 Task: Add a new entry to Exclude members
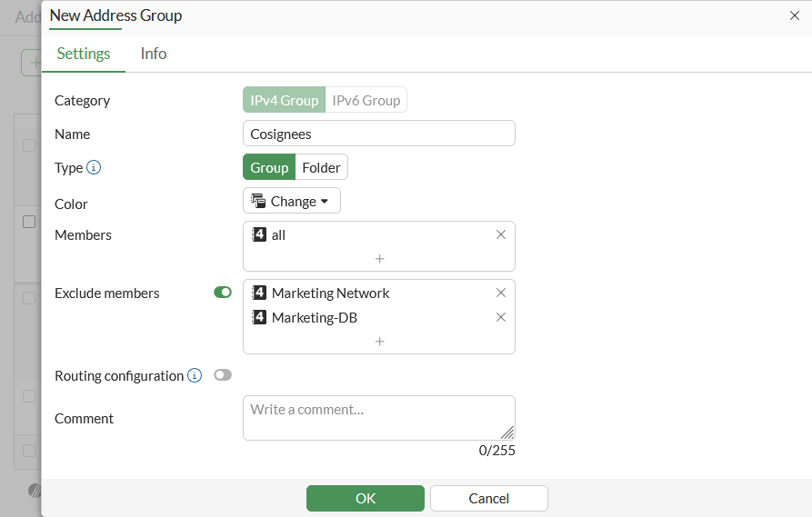(379, 342)
